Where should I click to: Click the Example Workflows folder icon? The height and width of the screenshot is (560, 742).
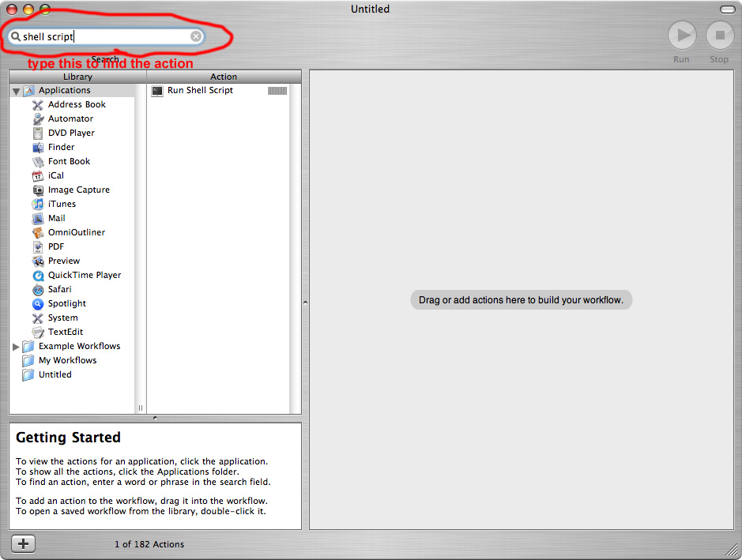tap(28, 346)
